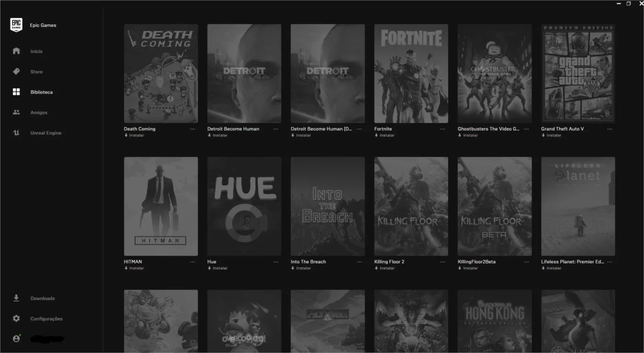Image resolution: width=644 pixels, height=353 pixels.
Task: Click the Epic Games sidebar header text
Action: [x=43, y=25]
